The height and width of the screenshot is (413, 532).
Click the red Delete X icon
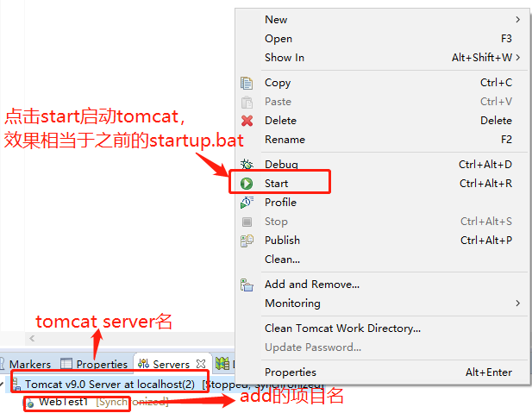pos(247,121)
